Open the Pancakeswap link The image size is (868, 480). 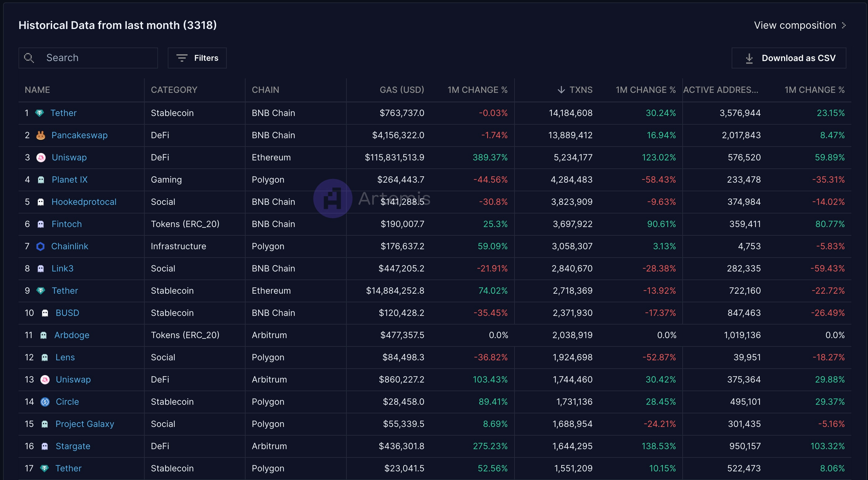80,135
